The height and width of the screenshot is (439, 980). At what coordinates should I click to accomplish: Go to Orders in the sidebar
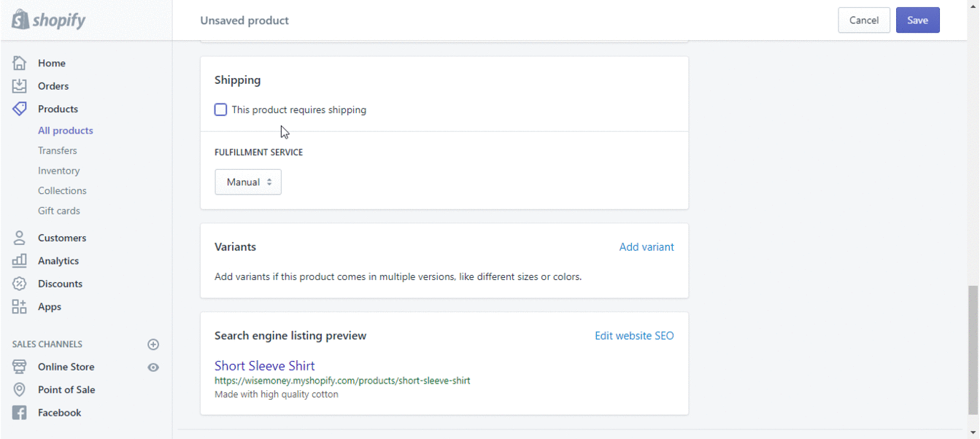[53, 86]
